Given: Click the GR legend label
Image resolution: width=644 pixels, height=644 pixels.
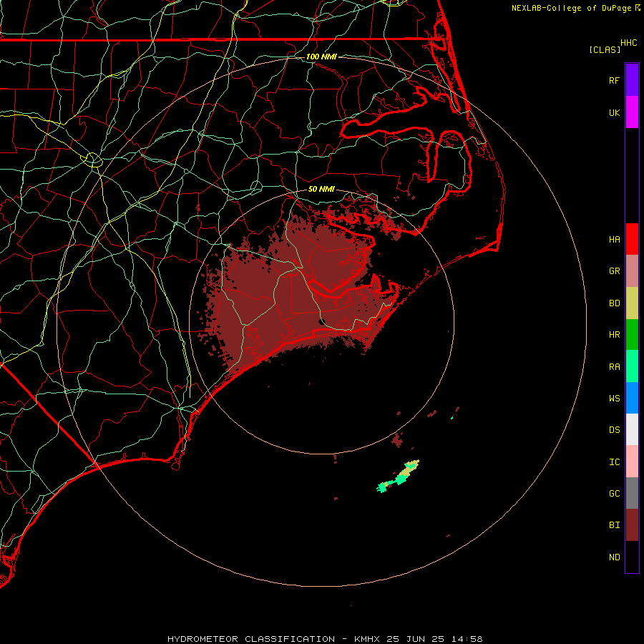Looking at the screenshot, I should tap(614, 271).
